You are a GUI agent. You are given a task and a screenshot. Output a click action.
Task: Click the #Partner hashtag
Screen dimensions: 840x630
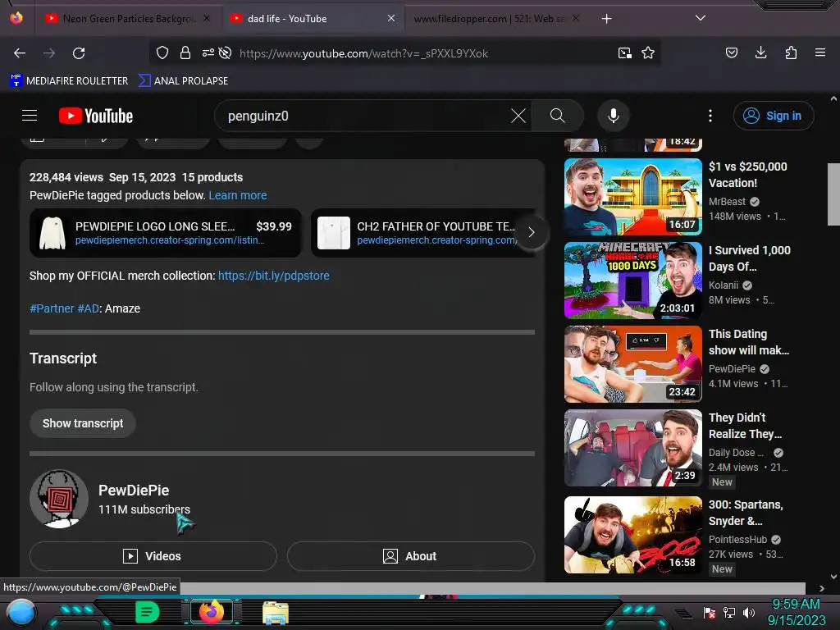pos(52,308)
